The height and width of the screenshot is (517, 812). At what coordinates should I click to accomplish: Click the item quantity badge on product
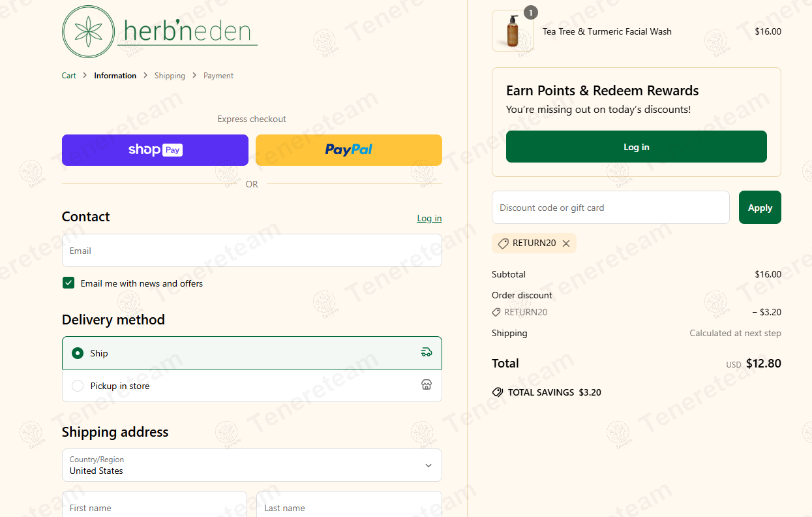[531, 12]
